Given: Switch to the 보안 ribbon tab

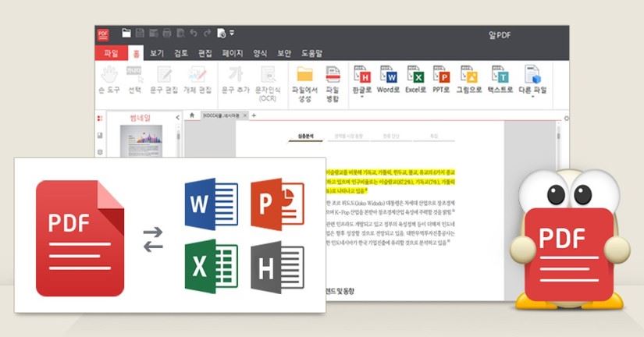Looking at the screenshot, I should (x=284, y=53).
